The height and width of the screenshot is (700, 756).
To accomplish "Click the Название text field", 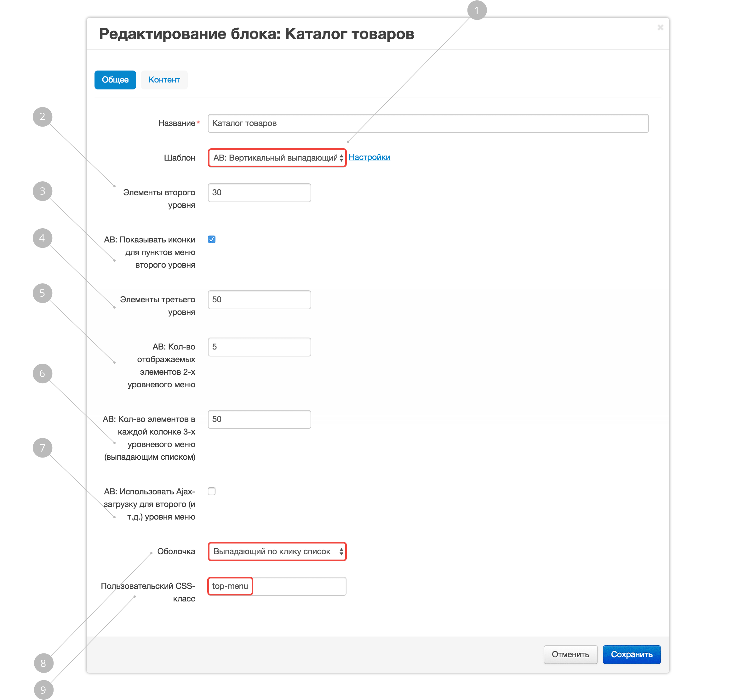I will (x=428, y=123).
